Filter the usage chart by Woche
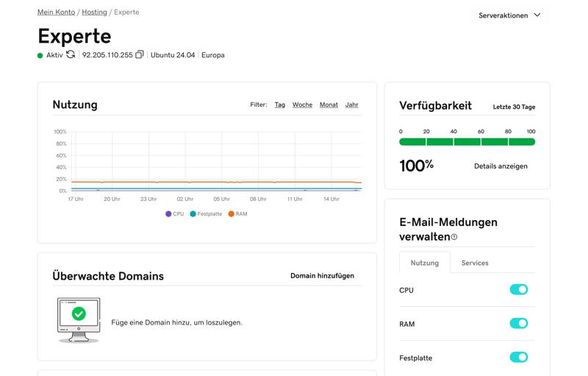This screenshot has height=376, width=588. click(x=302, y=105)
